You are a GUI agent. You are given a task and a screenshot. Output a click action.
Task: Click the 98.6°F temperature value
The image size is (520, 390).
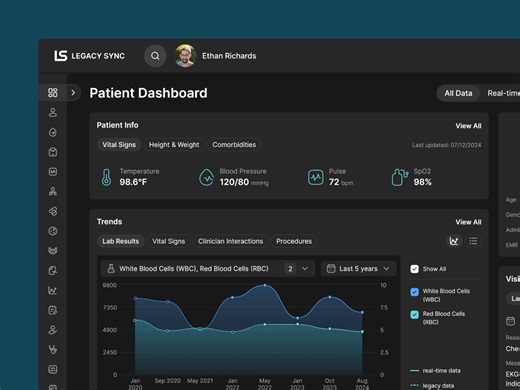pos(133,182)
